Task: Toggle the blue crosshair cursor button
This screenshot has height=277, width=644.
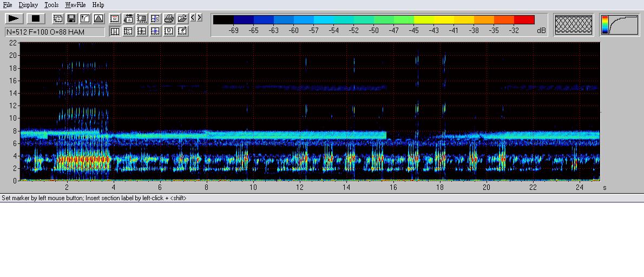Action: pos(155,31)
